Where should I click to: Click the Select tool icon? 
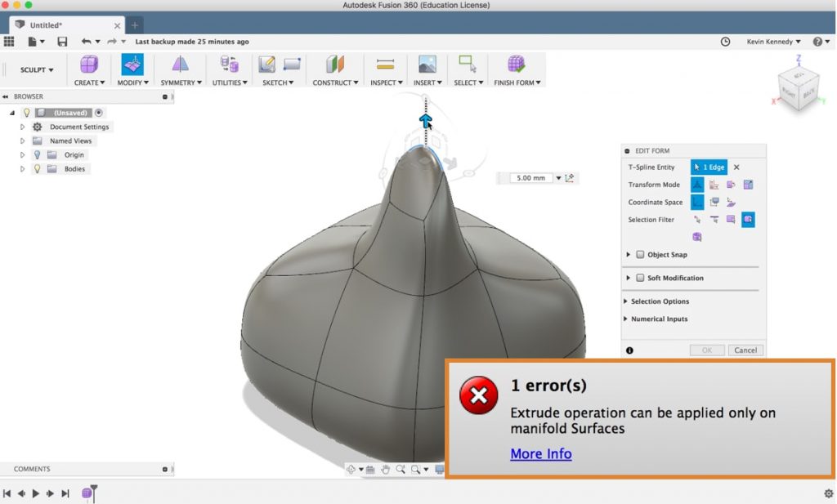coord(468,65)
